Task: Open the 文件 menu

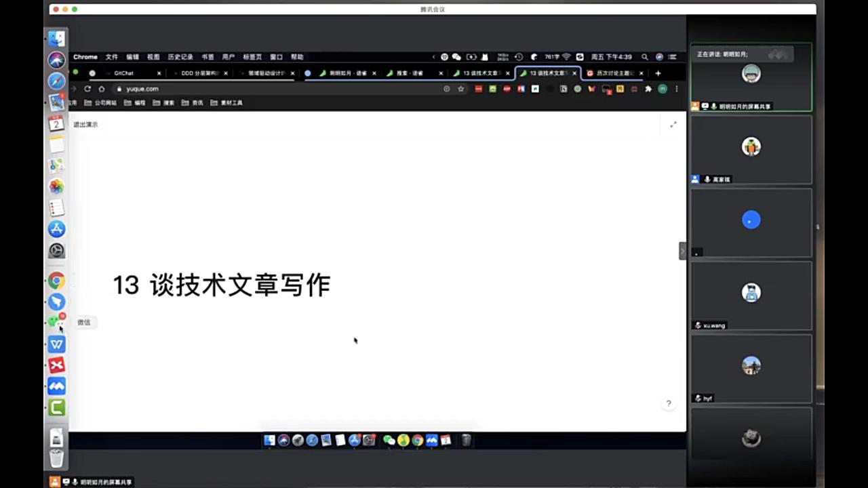Action: click(x=112, y=57)
